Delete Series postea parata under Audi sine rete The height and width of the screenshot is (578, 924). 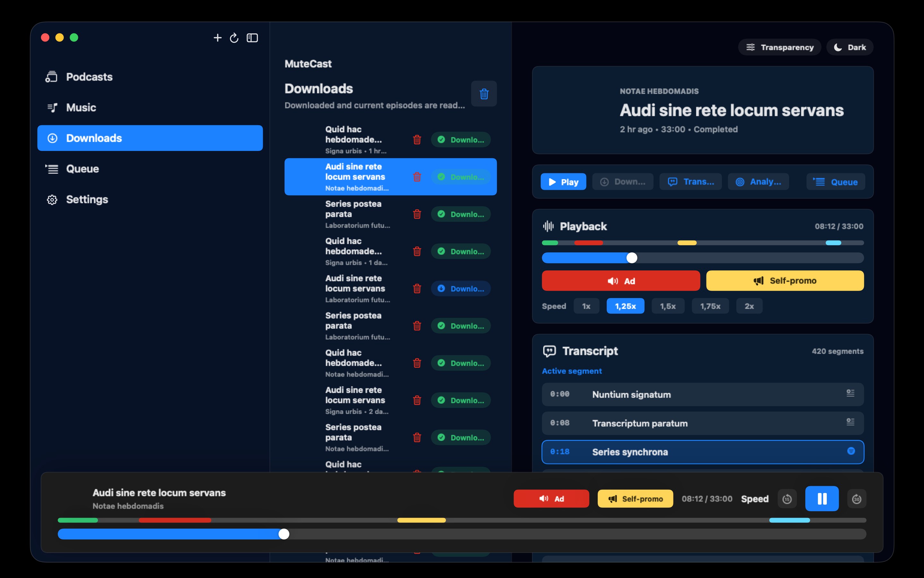[417, 214]
